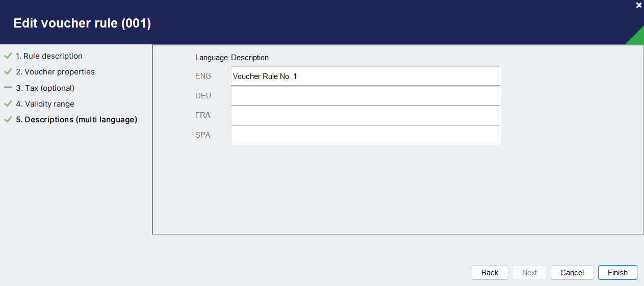Click the Descriptions step checkmark icon
The width and height of the screenshot is (644, 286).
tap(8, 120)
